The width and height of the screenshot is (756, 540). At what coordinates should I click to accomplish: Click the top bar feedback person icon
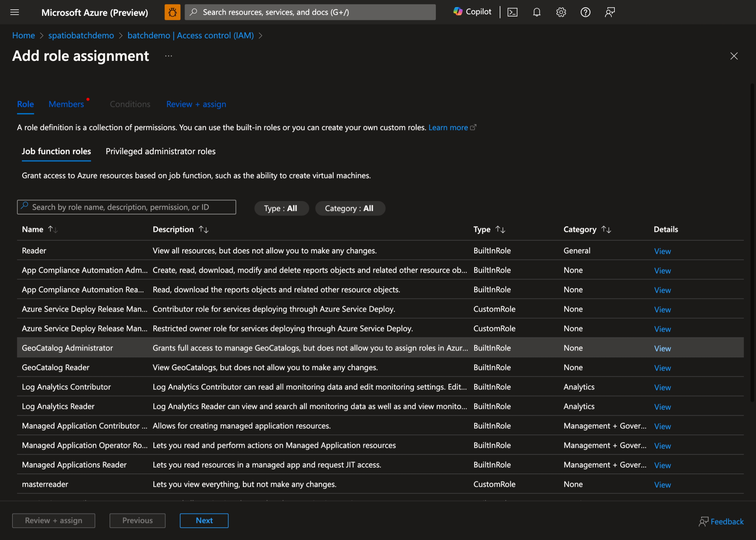click(609, 12)
